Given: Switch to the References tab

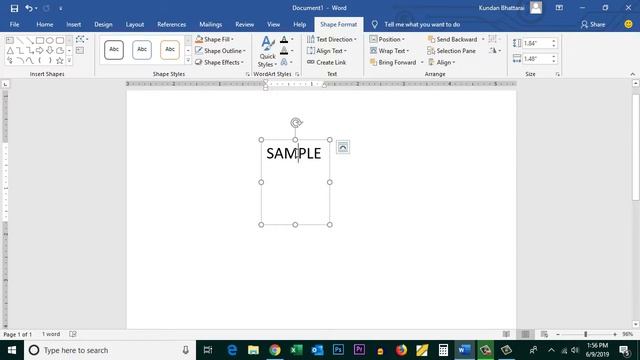Looking at the screenshot, I should 171,24.
